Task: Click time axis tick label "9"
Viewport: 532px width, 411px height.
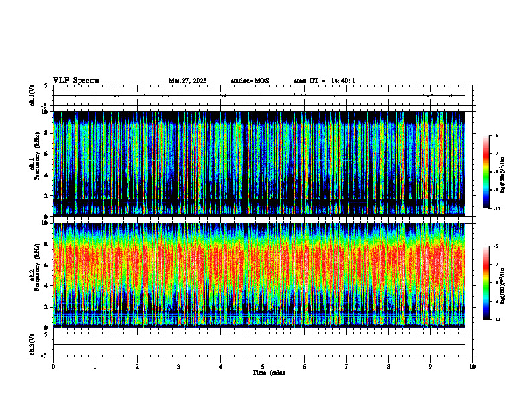Action: [430, 367]
